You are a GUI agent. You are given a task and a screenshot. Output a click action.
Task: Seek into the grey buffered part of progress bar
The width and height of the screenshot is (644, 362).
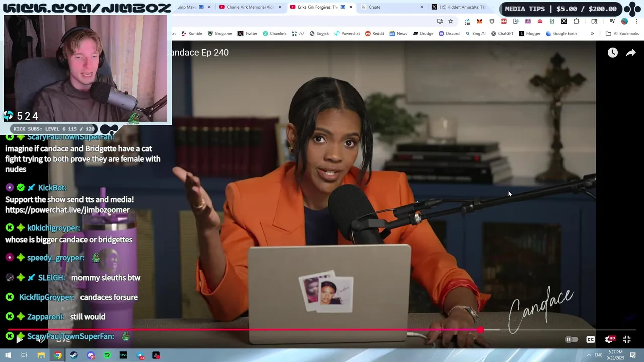pyautogui.click(x=492, y=330)
